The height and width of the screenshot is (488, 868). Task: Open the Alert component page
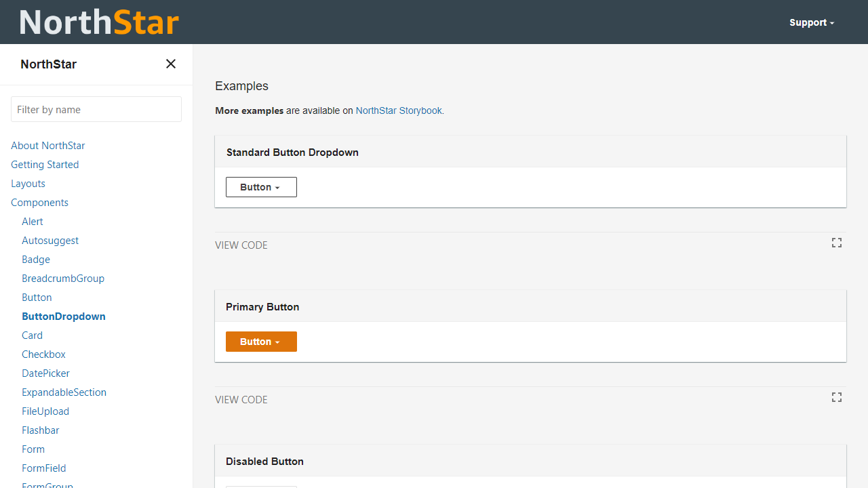[33, 222]
